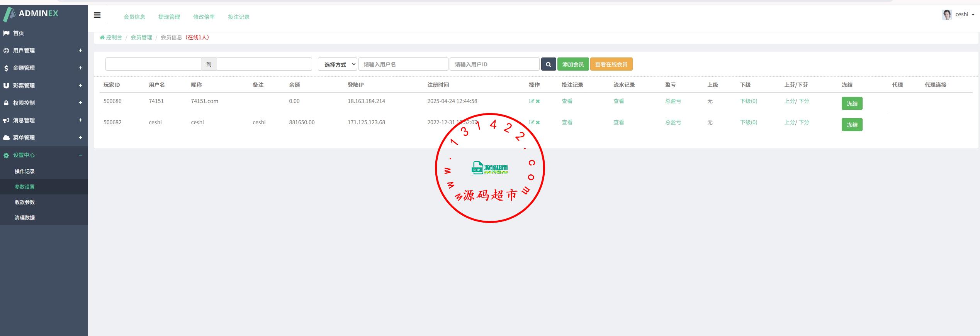
Task: Click the megaphone icon beside 消息管理
Action: pyautogui.click(x=6, y=120)
